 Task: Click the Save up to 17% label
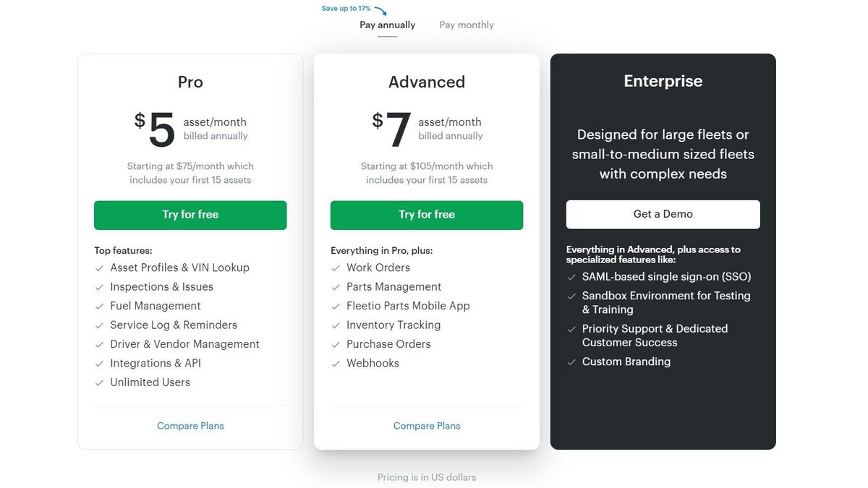point(347,8)
